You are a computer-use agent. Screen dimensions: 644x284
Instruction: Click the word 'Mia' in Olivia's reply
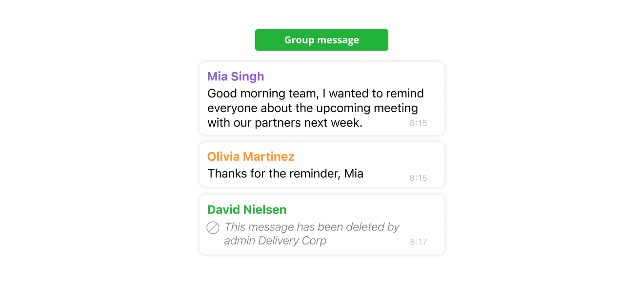[x=354, y=173]
